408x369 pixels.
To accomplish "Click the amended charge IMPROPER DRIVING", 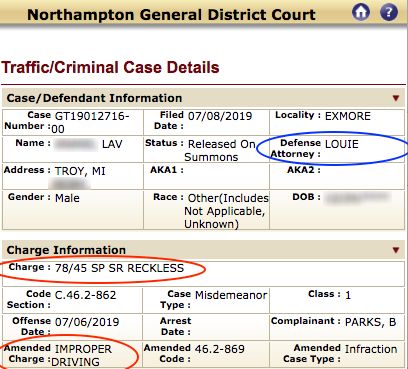I will click(x=82, y=355).
